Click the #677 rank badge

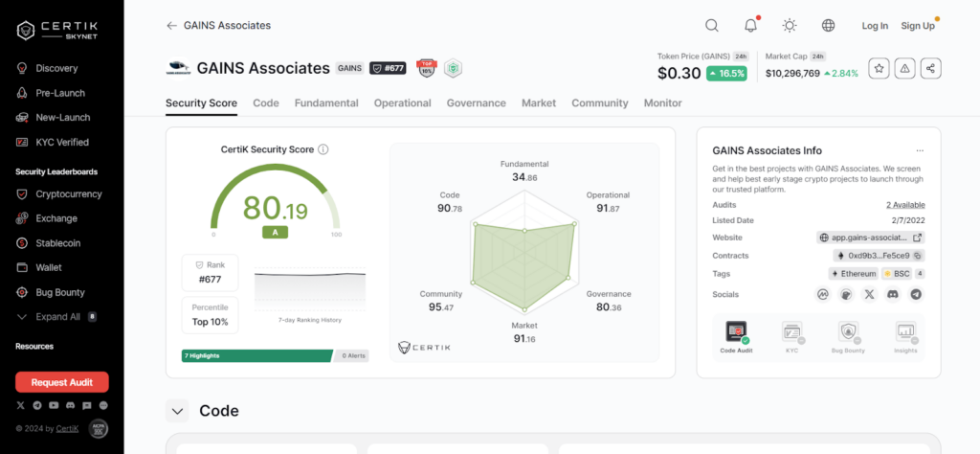pyautogui.click(x=388, y=68)
